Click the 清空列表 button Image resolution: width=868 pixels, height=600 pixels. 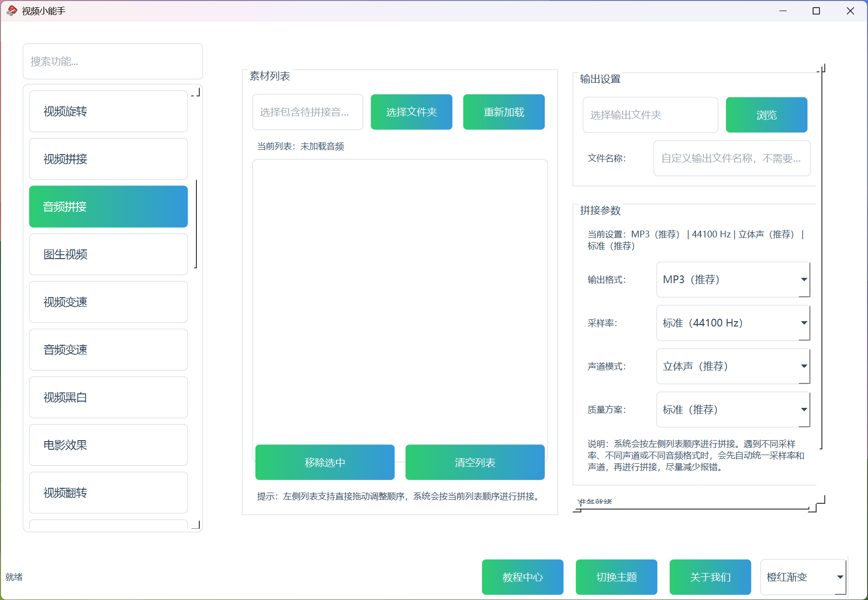pyautogui.click(x=475, y=462)
